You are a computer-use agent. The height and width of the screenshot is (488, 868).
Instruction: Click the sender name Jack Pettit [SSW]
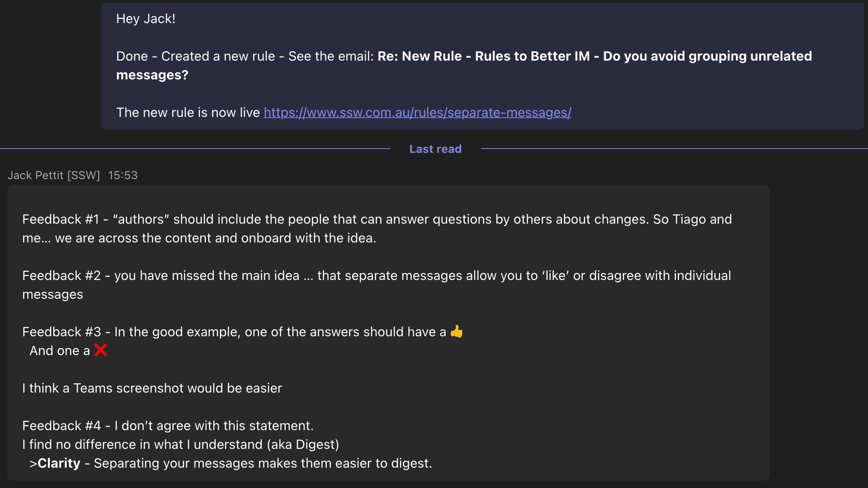(x=54, y=175)
